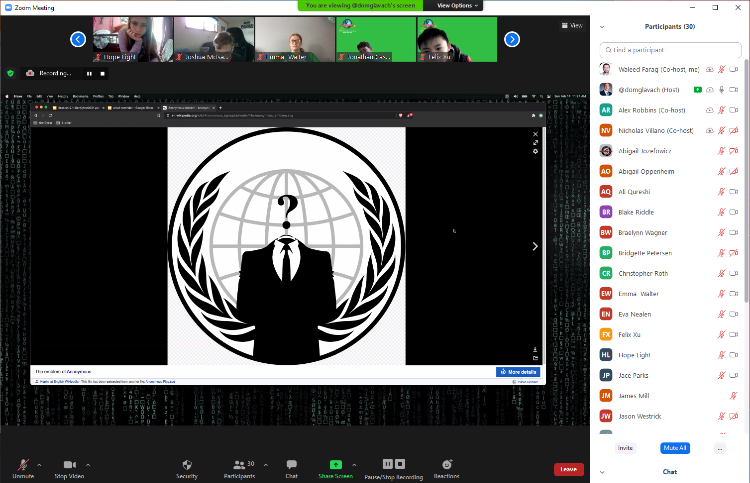The width and height of the screenshot is (750, 483).
Task: Click fullscreen icon in shared image viewer
Action: [535, 143]
